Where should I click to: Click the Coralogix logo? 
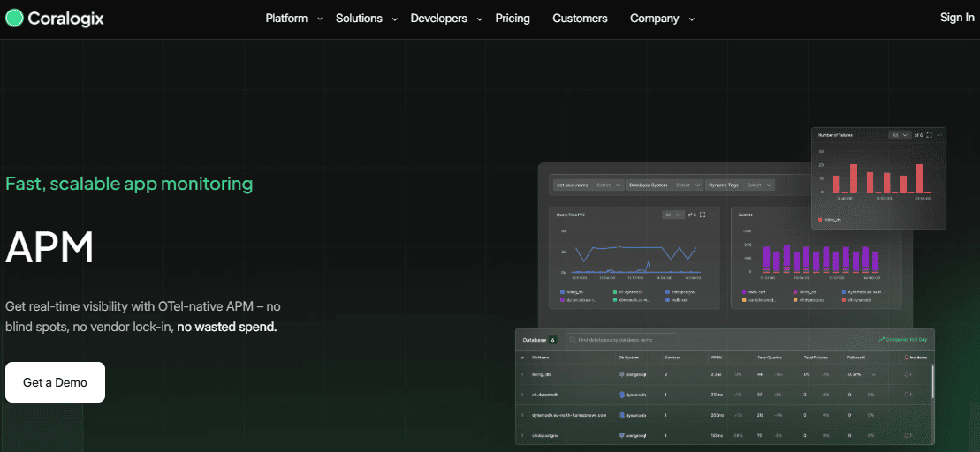coord(55,19)
